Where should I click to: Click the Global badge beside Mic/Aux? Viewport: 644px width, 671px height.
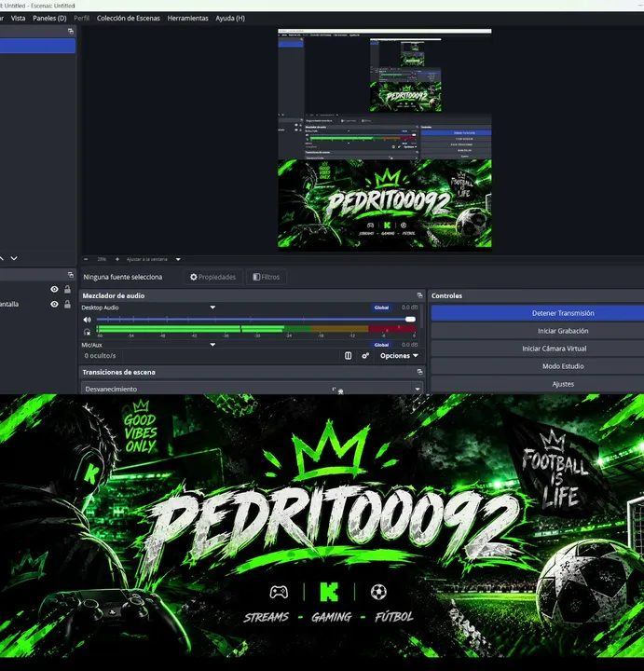click(381, 345)
